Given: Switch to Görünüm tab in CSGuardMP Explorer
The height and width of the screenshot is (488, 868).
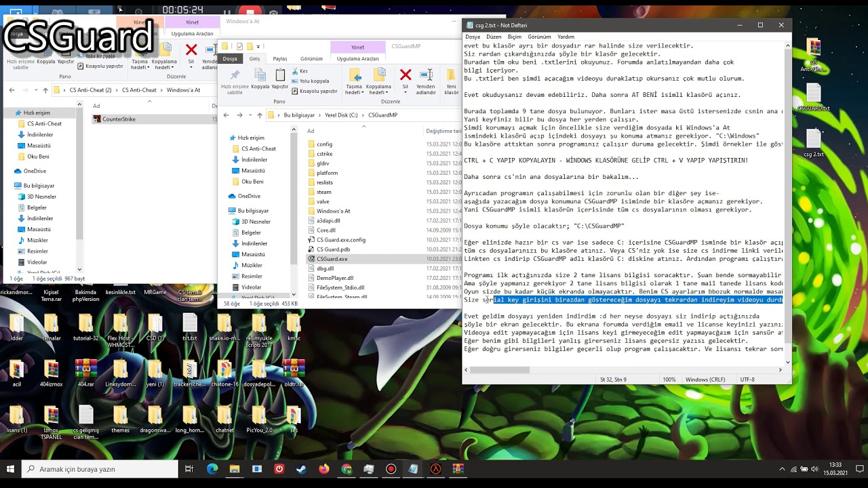Looking at the screenshot, I should pyautogui.click(x=311, y=59).
